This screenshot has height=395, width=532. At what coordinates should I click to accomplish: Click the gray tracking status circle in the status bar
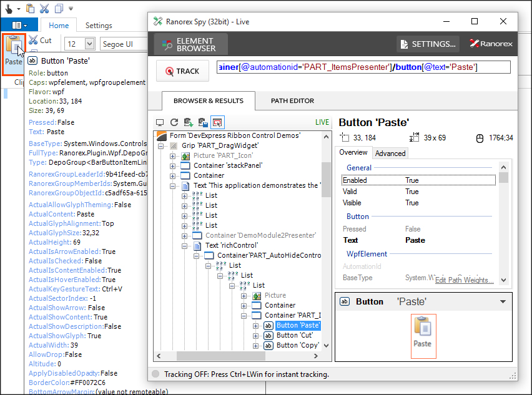(x=155, y=374)
